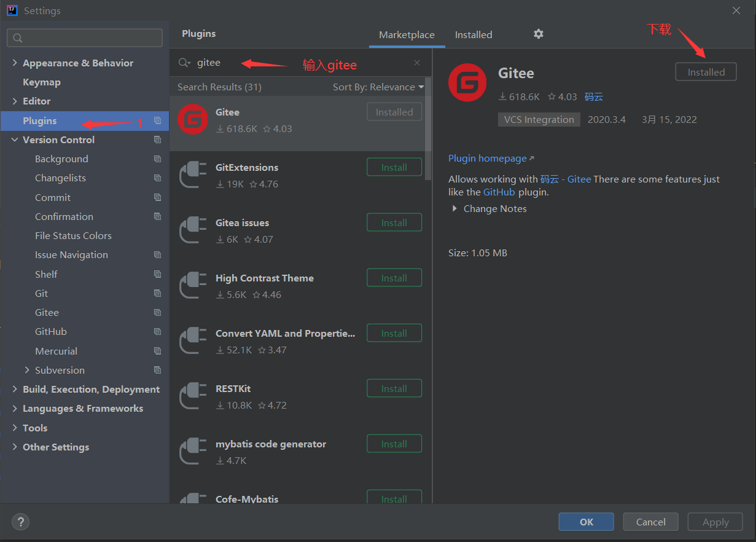The width and height of the screenshot is (756, 542).
Task: Install the High Contrast Theme plugin
Action: coord(394,278)
